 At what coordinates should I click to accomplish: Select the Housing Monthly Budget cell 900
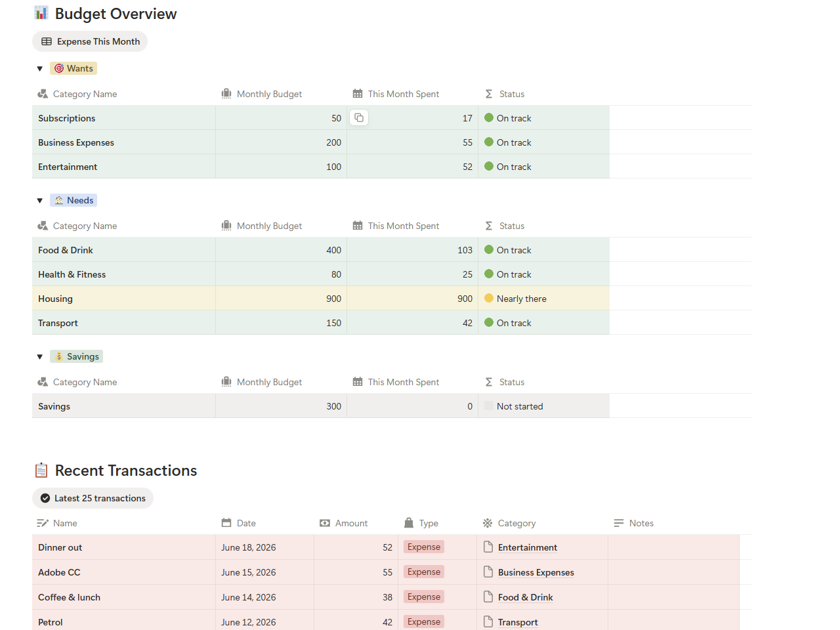pyautogui.click(x=282, y=299)
